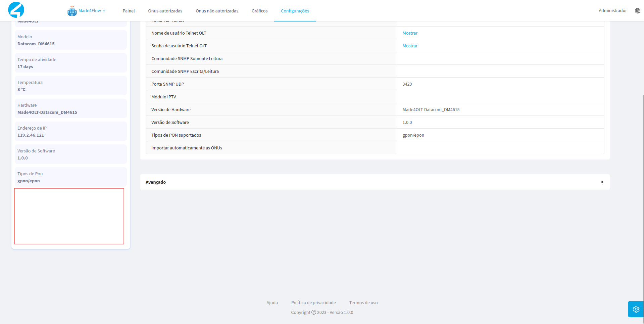Image resolution: width=644 pixels, height=324 pixels.
Task: Click the Made4Flow lightning logo
Action: [16, 10]
